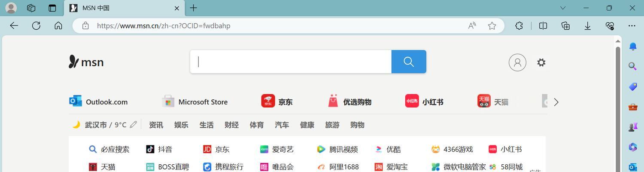This screenshot has width=644, height=172.
Task: Open the 携程旅行 link
Action: pyautogui.click(x=223, y=167)
